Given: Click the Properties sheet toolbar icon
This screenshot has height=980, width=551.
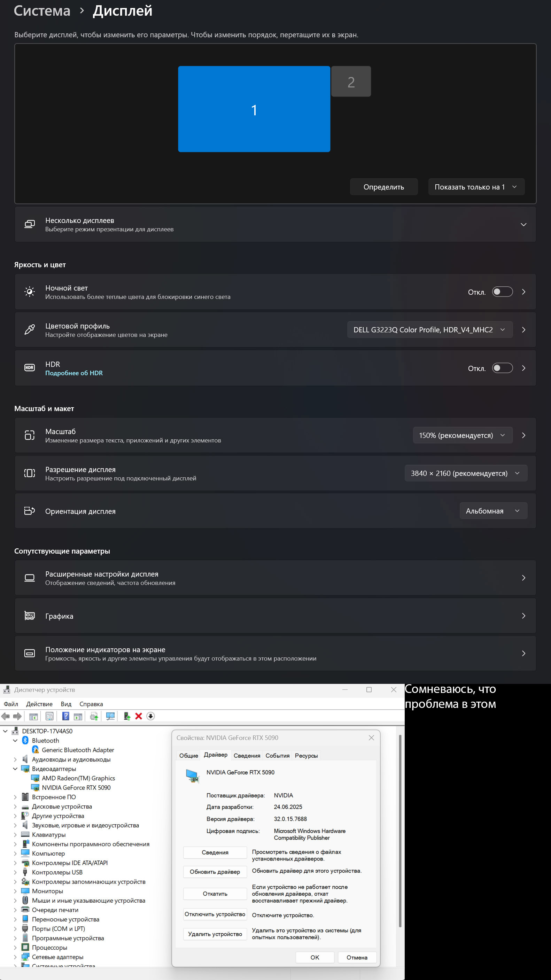Looking at the screenshot, I should 49,716.
